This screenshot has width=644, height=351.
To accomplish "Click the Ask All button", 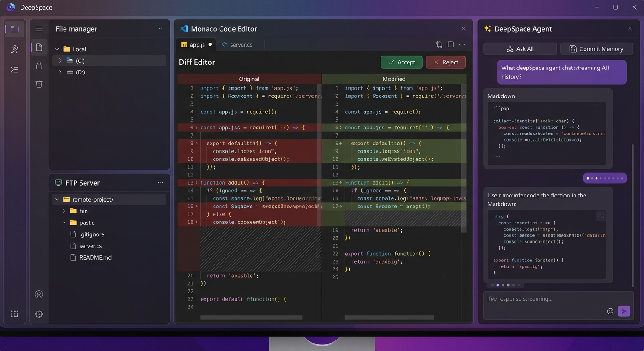I will pyautogui.click(x=520, y=49).
